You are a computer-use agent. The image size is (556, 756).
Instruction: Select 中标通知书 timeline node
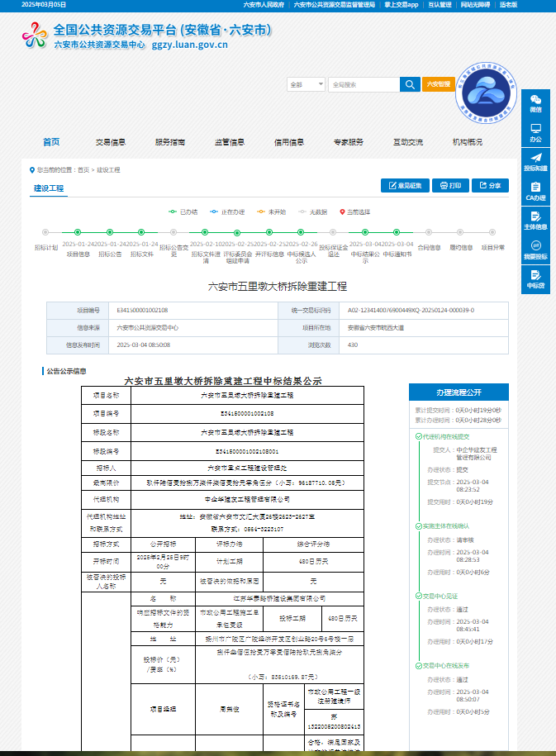(x=397, y=232)
